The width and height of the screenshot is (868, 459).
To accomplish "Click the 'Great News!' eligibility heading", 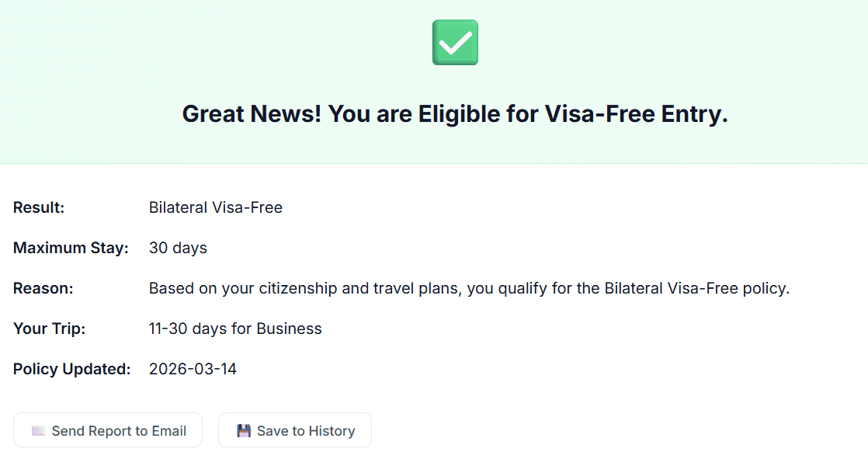I will click(455, 114).
